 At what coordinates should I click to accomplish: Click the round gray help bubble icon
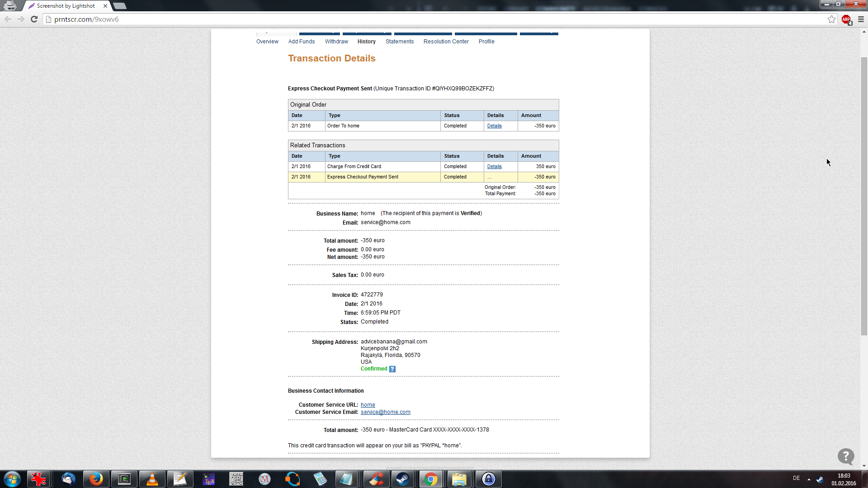(x=845, y=456)
